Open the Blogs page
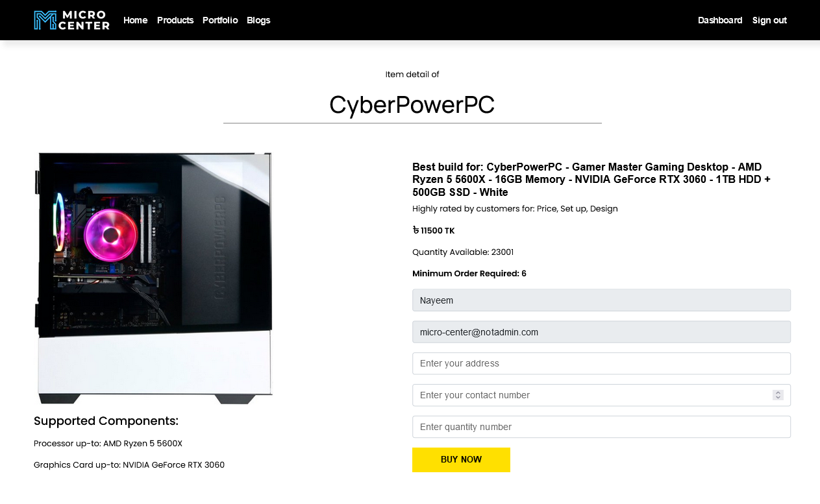 click(258, 20)
